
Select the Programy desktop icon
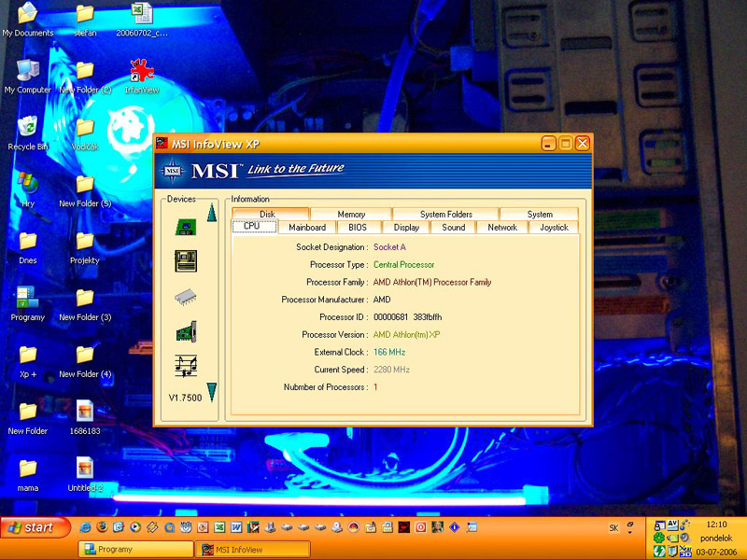point(28,304)
